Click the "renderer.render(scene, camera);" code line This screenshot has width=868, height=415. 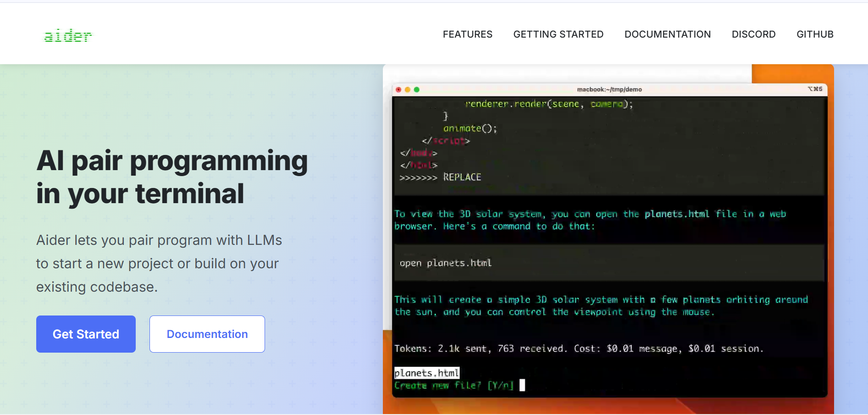pos(549,104)
